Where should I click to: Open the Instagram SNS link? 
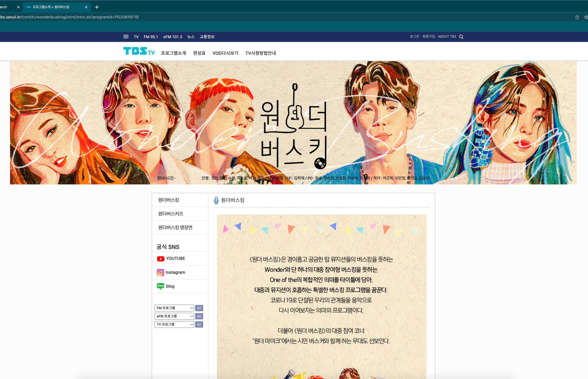(175, 272)
